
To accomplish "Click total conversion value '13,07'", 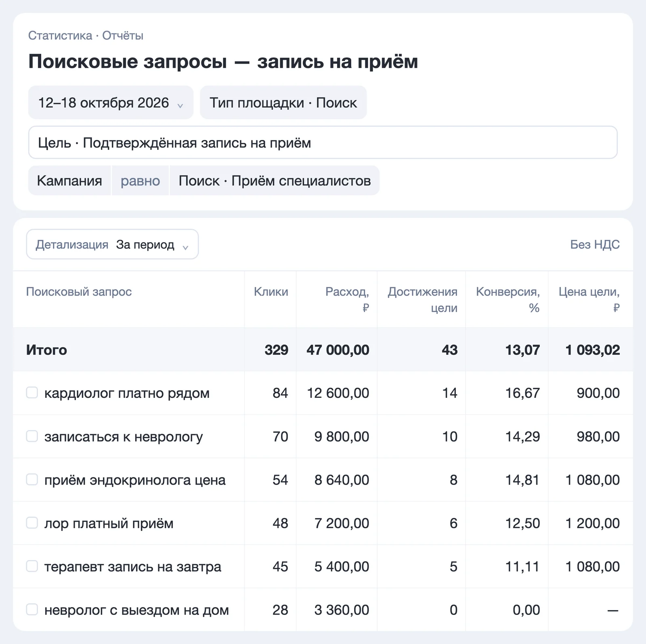I will (x=522, y=350).
